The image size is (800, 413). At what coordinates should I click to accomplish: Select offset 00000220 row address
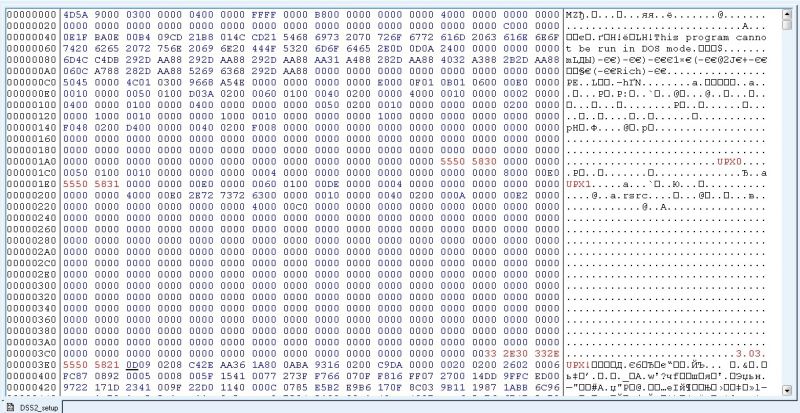32,206
